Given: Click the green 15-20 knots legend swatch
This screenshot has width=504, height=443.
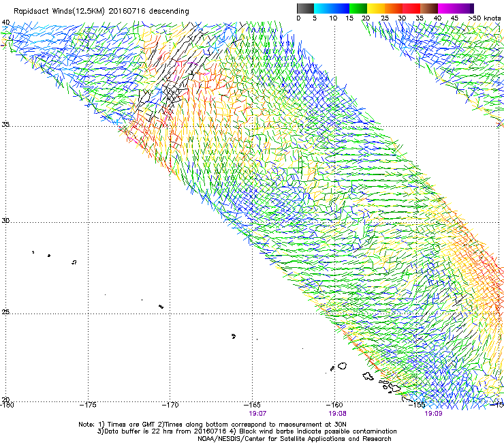Looking at the screenshot, I should 358,8.
